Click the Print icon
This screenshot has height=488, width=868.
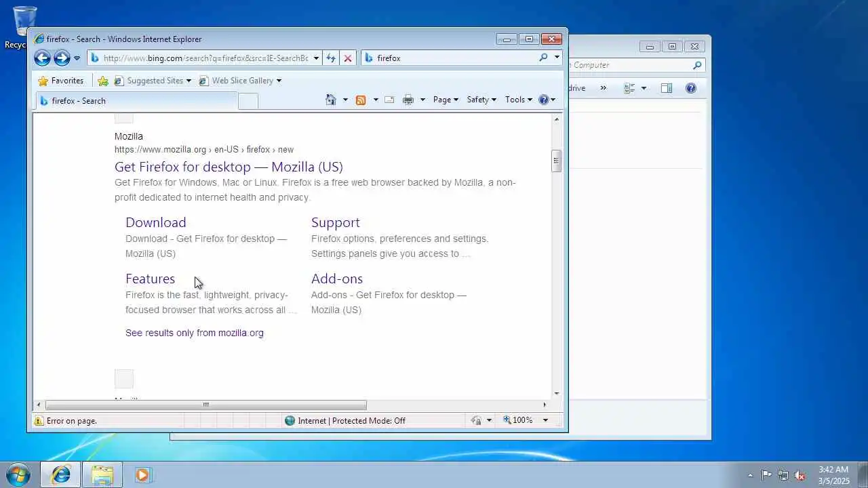(408, 100)
